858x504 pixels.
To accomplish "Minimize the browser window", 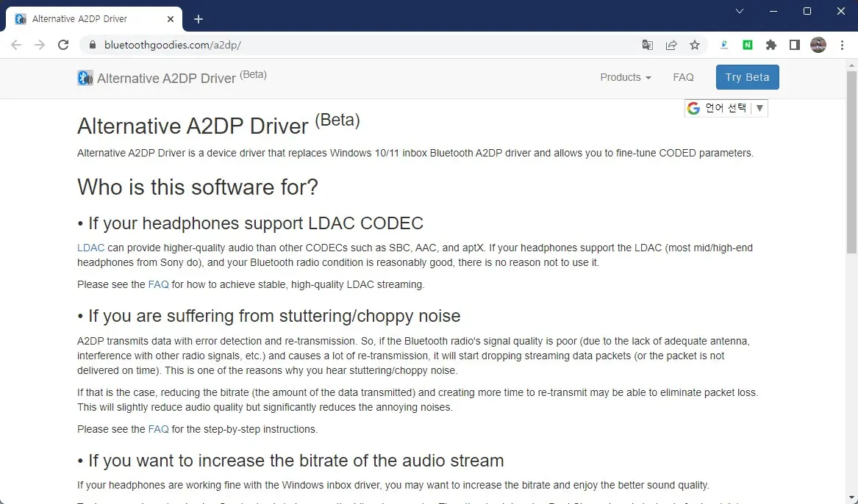I will click(773, 11).
